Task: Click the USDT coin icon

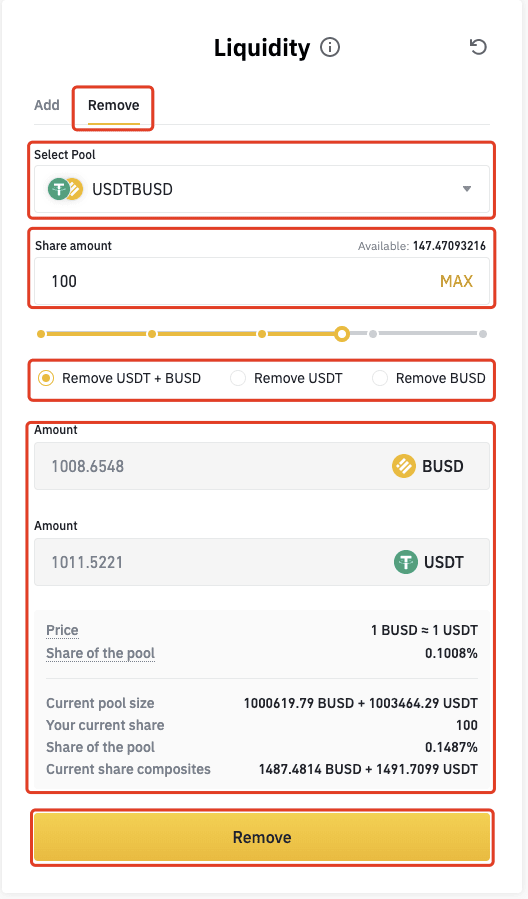Action: pyautogui.click(x=405, y=562)
